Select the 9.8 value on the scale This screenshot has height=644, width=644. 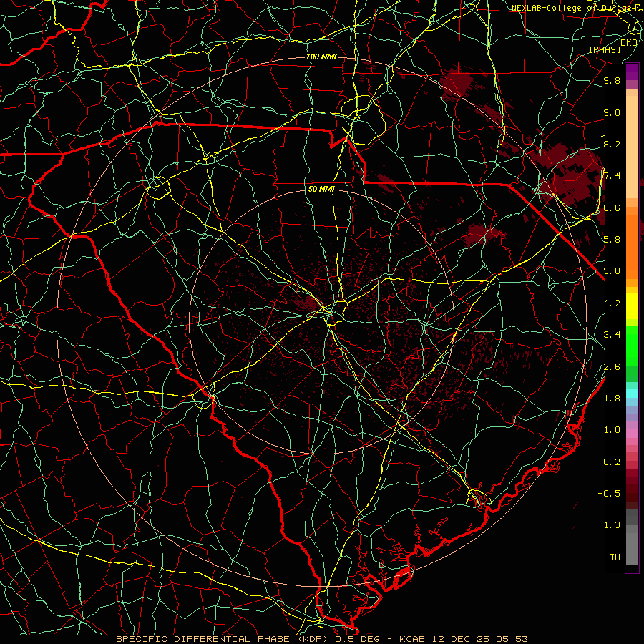coord(612,81)
